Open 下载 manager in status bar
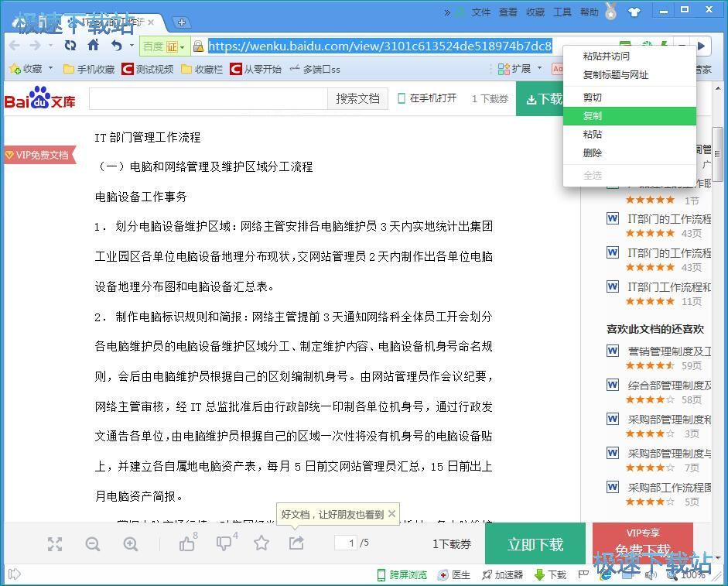Viewport: 728px width, 586px height. (x=550, y=575)
